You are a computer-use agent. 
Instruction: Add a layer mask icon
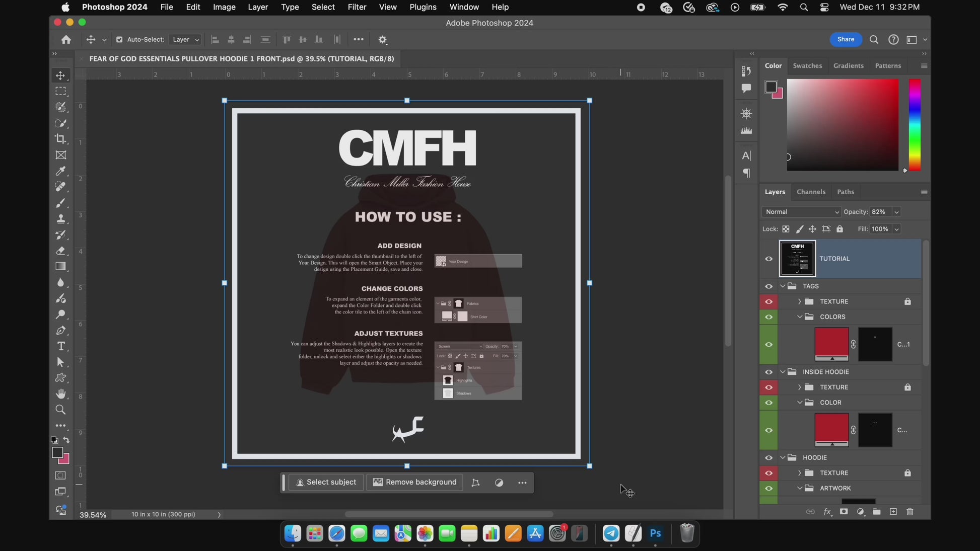click(x=844, y=512)
